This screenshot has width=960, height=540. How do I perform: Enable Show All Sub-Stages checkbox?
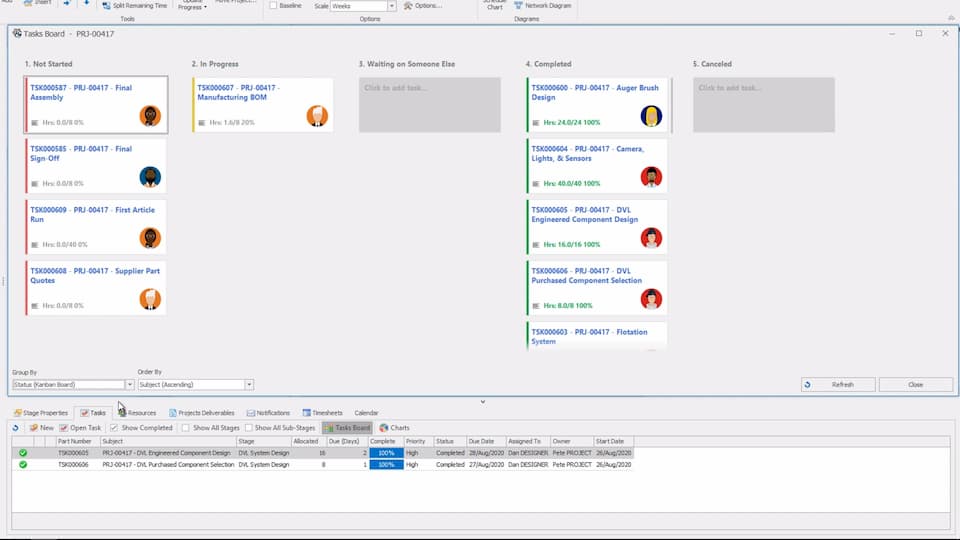(x=247, y=428)
